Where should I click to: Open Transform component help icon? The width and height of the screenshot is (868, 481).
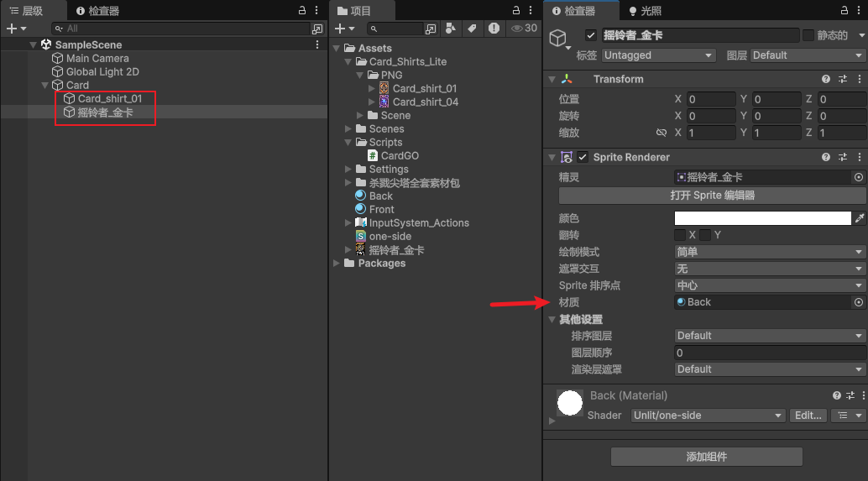pos(826,79)
